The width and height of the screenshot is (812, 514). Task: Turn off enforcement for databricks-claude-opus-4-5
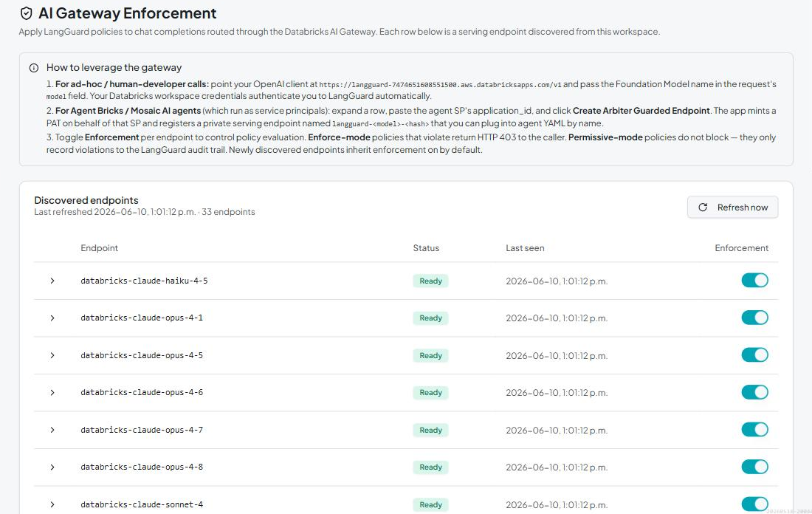[754, 355]
